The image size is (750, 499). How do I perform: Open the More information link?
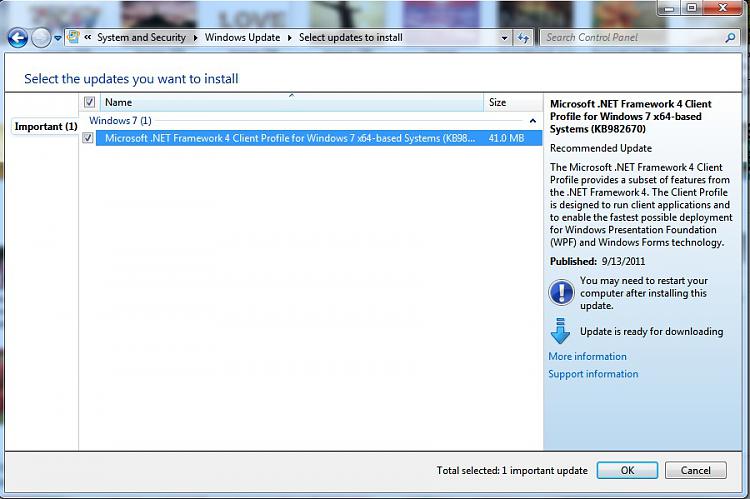coord(587,356)
